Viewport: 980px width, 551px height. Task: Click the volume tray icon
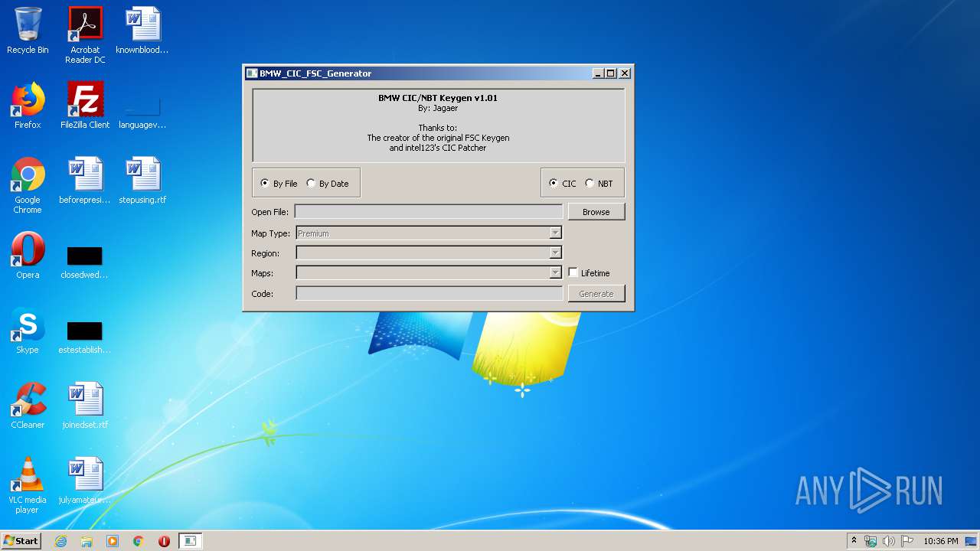[888, 541]
